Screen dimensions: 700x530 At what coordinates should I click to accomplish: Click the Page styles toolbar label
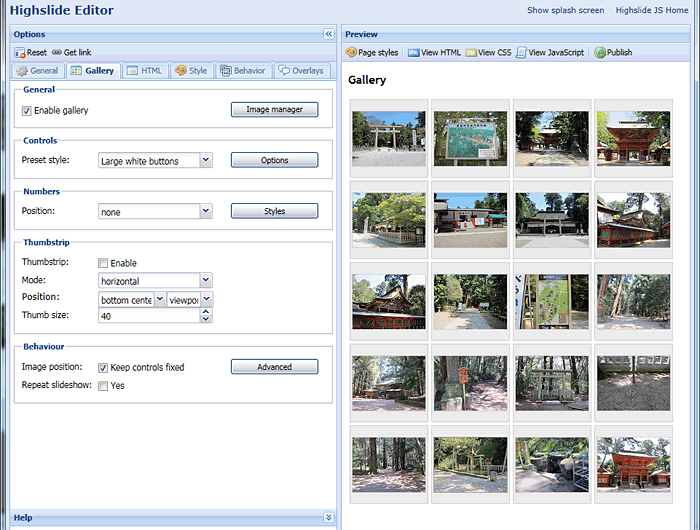pos(378,53)
